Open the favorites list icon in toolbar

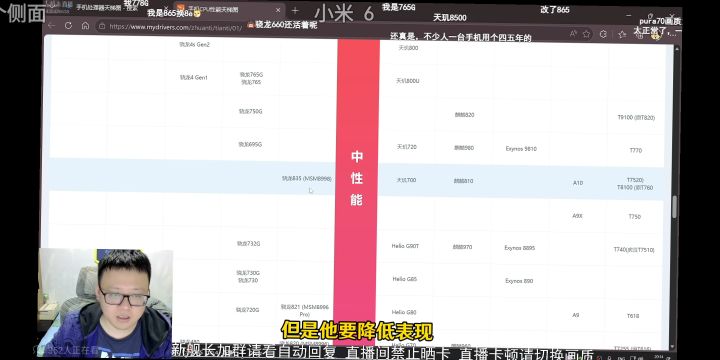[x=622, y=34]
